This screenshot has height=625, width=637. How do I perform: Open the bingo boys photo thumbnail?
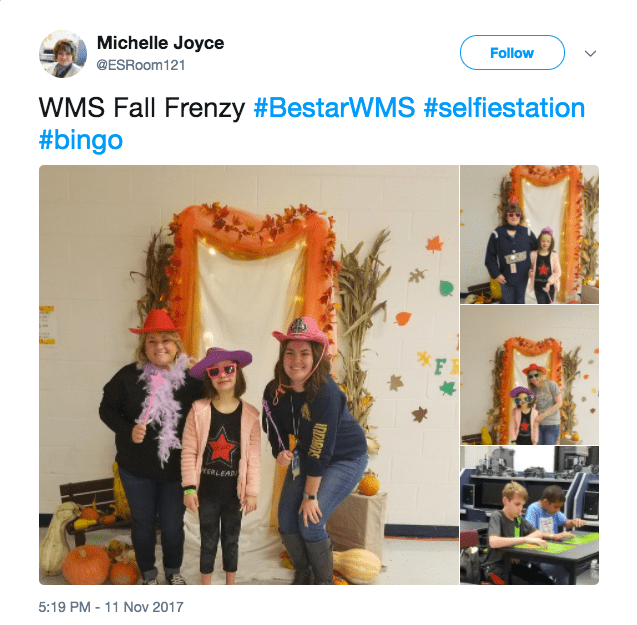tap(529, 515)
